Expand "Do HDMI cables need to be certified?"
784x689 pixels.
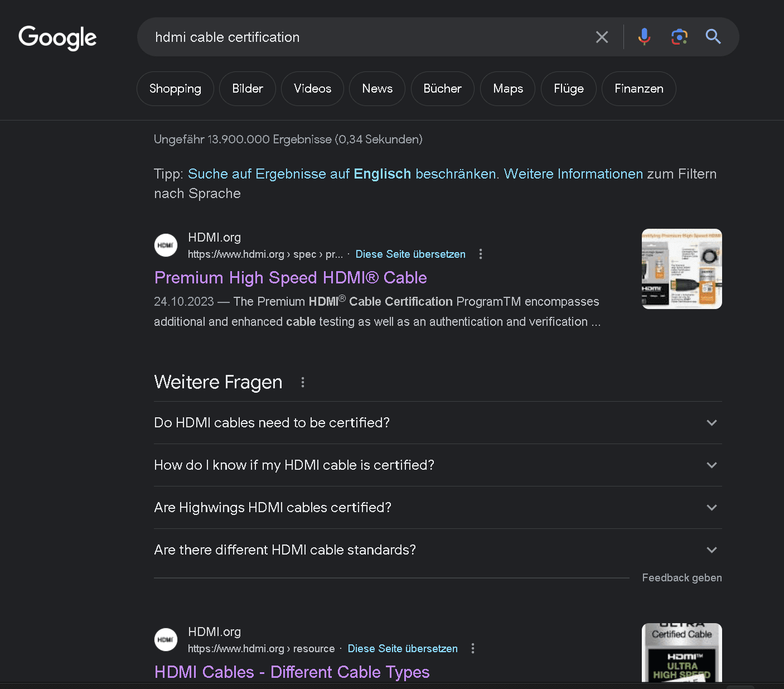[712, 423]
